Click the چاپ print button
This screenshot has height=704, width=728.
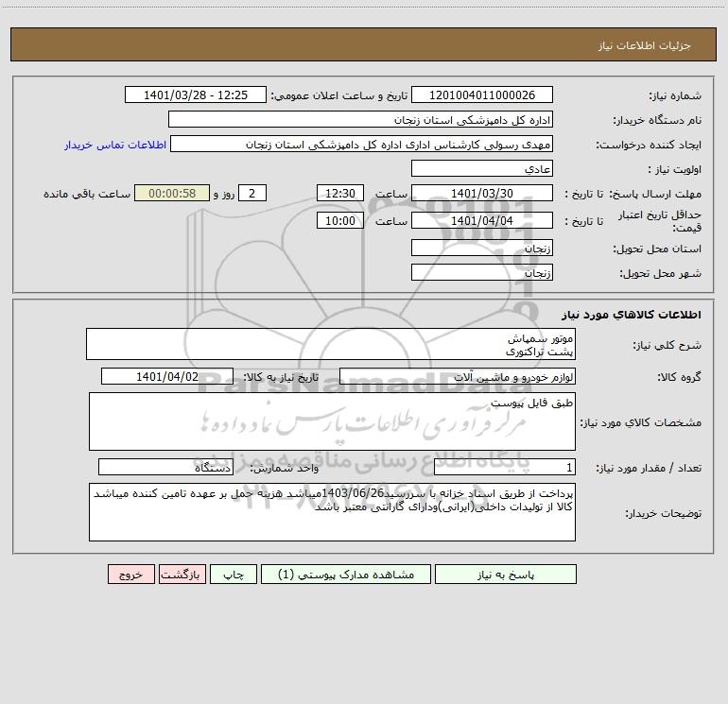[x=234, y=574]
